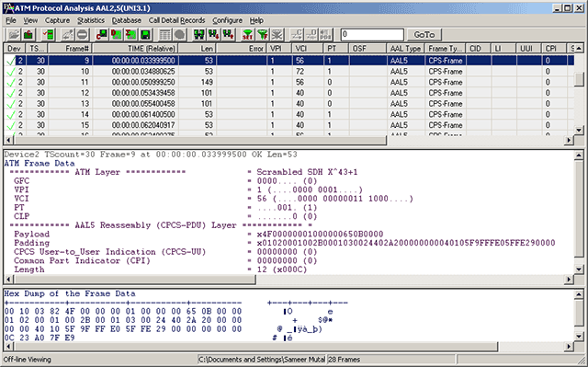Image resolution: width=588 pixels, height=367 pixels.
Task: Select frame 11 with length 149
Action: click(x=288, y=82)
